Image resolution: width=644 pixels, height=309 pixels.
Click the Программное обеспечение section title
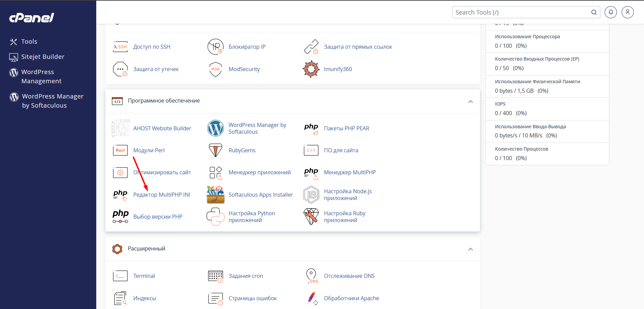pos(164,101)
